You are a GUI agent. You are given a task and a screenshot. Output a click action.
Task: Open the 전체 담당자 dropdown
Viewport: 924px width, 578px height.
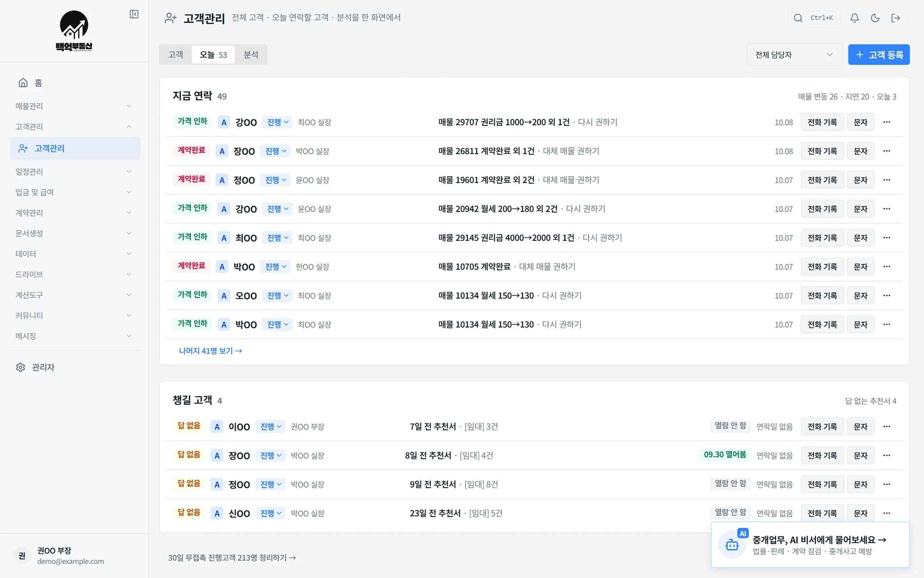coord(794,55)
